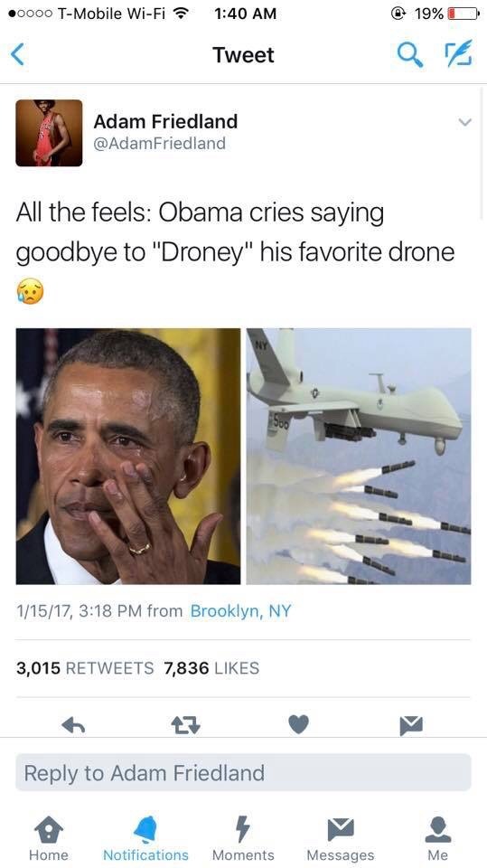The height and width of the screenshot is (868, 487).
Task: Open the Home tab
Action: coord(49,838)
